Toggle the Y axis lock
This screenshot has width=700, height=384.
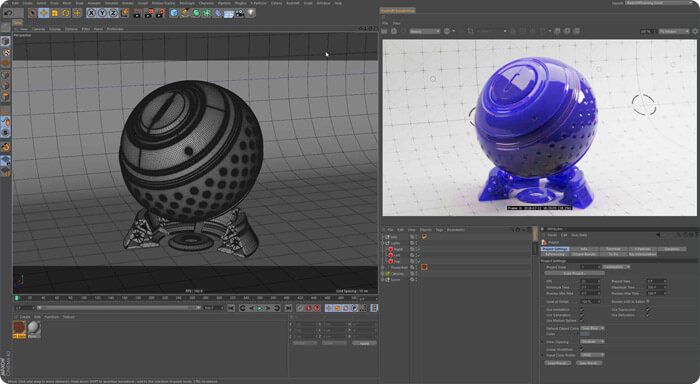102,13
